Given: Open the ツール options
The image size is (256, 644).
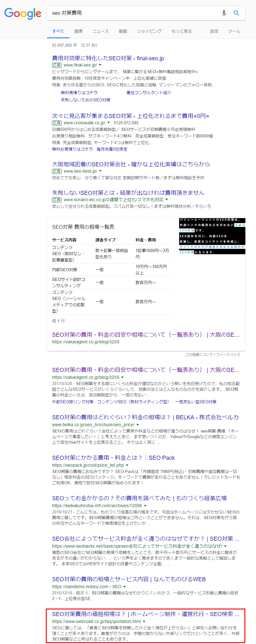Looking at the screenshot, I should 234,31.
